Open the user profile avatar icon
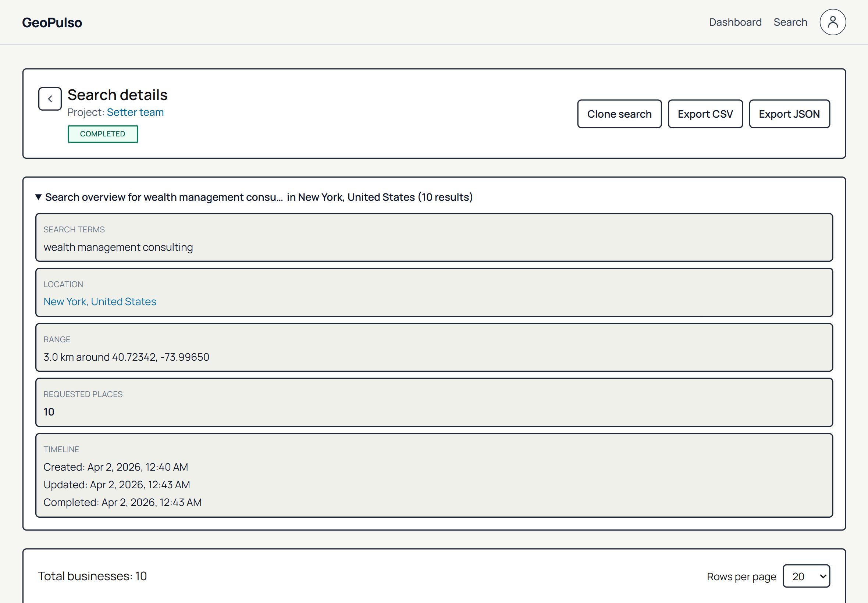868x603 pixels. coord(832,22)
